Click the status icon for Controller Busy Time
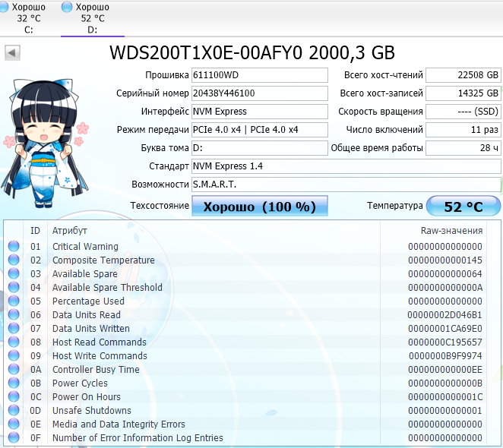Image resolution: width=503 pixels, height=448 pixels. [14, 370]
